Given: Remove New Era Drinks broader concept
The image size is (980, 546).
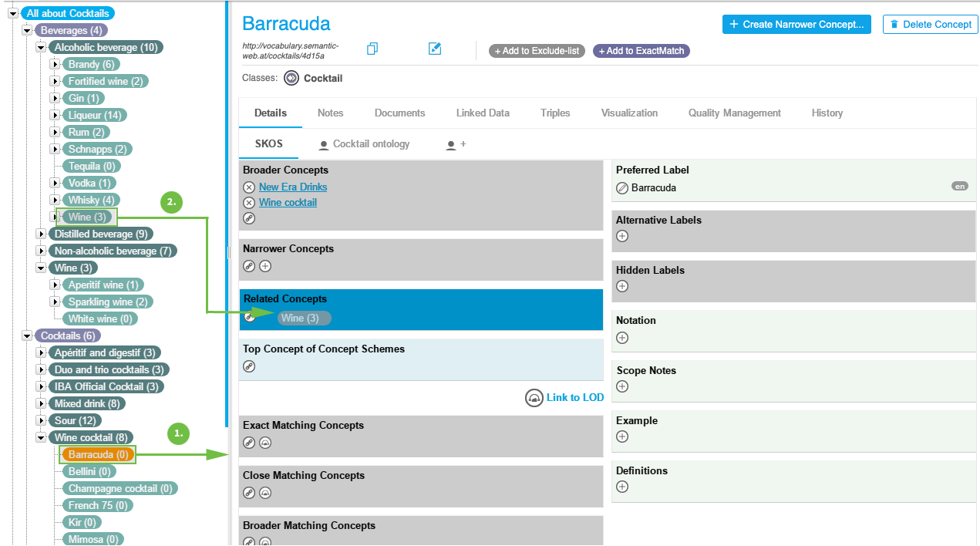Looking at the screenshot, I should [249, 187].
